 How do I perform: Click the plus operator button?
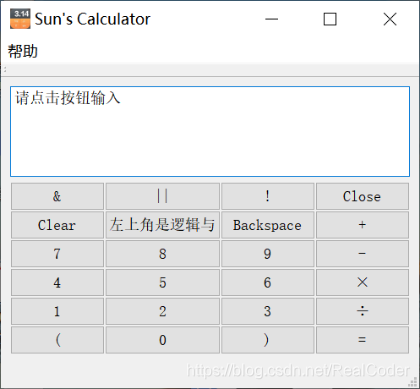coord(362,225)
